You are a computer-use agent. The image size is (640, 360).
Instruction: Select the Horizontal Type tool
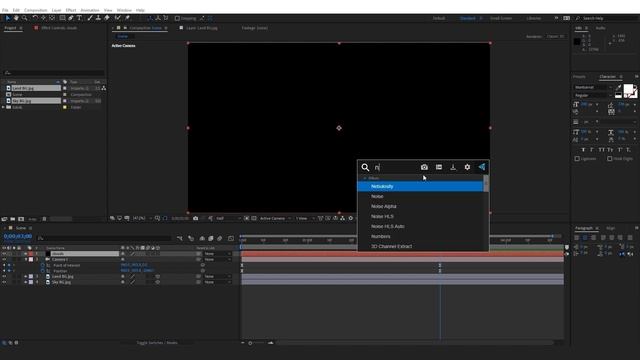coord(80,18)
